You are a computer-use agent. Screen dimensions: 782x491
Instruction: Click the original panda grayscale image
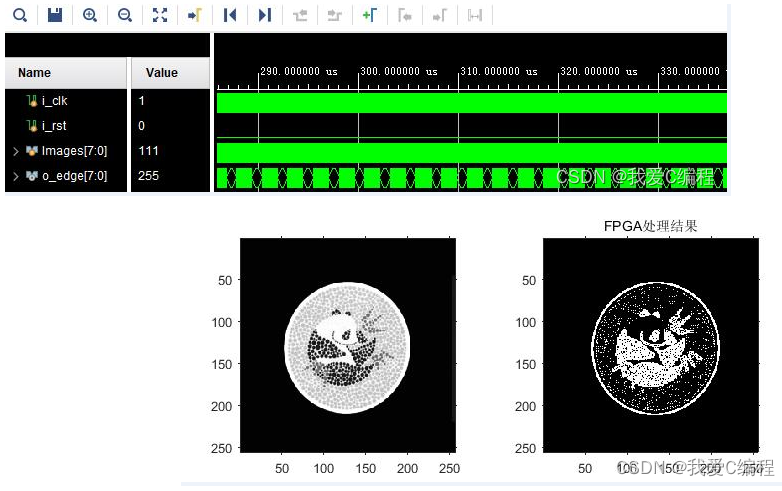(x=348, y=345)
